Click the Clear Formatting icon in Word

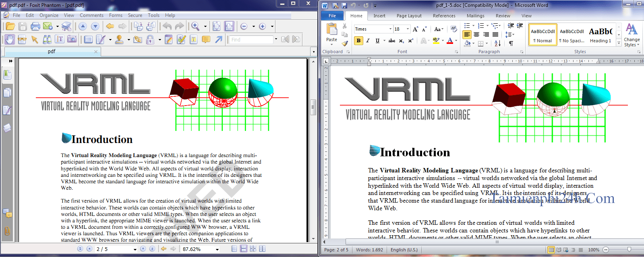tap(454, 29)
